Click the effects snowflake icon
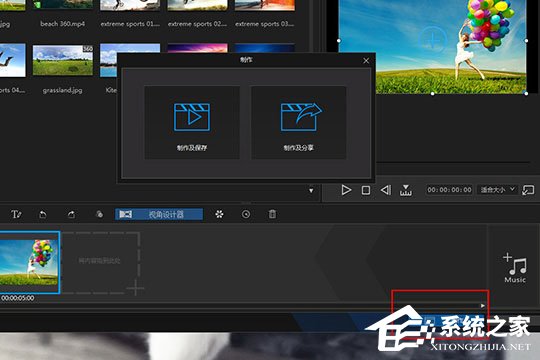Image resolution: width=540 pixels, height=360 pixels. point(219,214)
